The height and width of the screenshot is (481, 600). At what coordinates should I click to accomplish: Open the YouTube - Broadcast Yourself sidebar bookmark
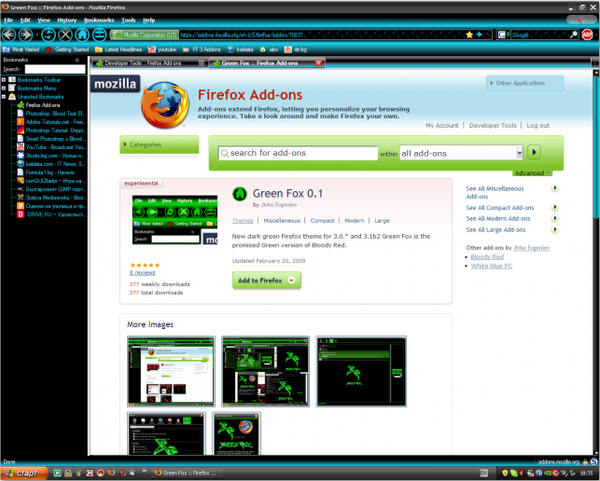click(x=51, y=147)
